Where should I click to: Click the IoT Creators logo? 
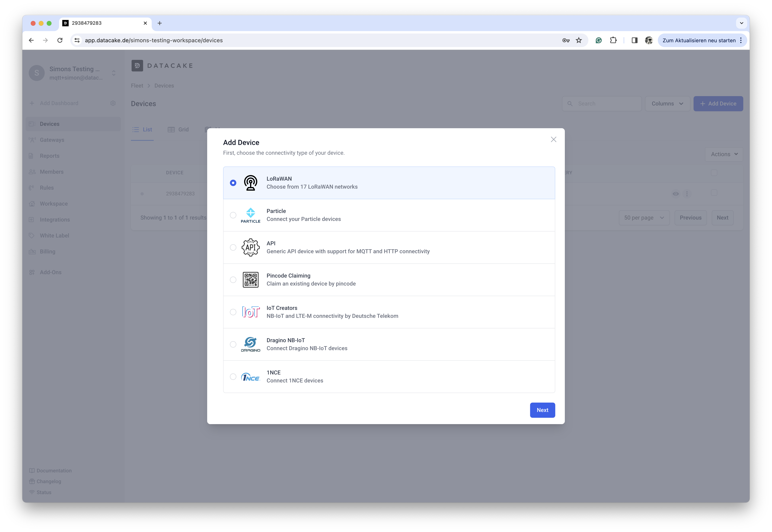click(x=250, y=312)
